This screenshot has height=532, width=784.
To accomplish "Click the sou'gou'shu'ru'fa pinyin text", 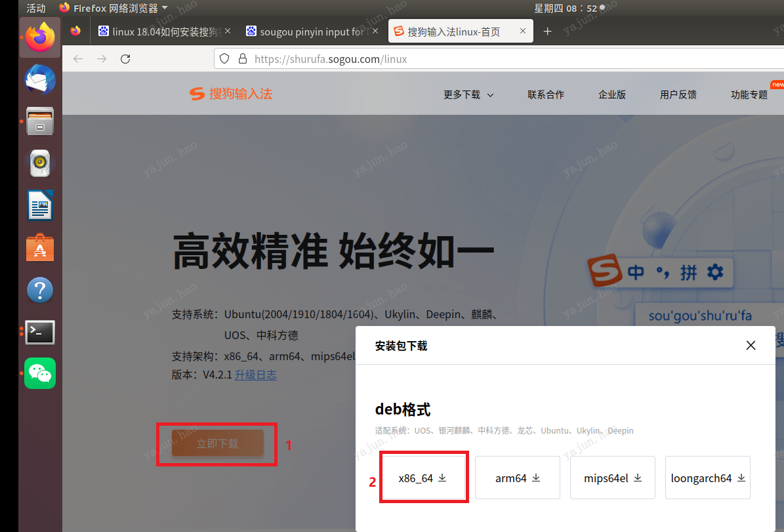I will [700, 316].
